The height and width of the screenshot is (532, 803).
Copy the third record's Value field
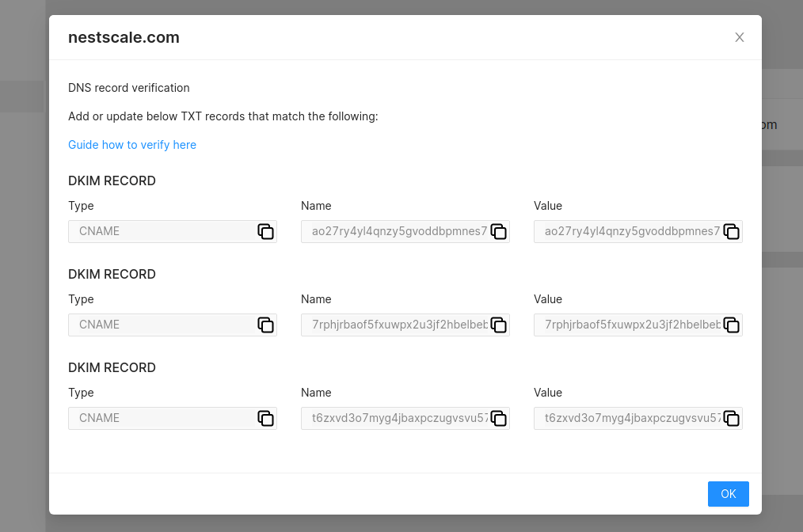tap(732, 418)
